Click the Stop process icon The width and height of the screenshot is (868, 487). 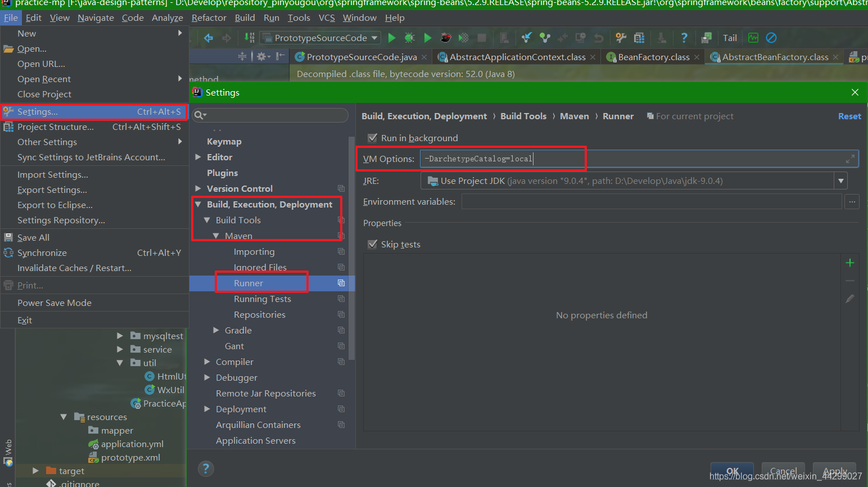[481, 38]
